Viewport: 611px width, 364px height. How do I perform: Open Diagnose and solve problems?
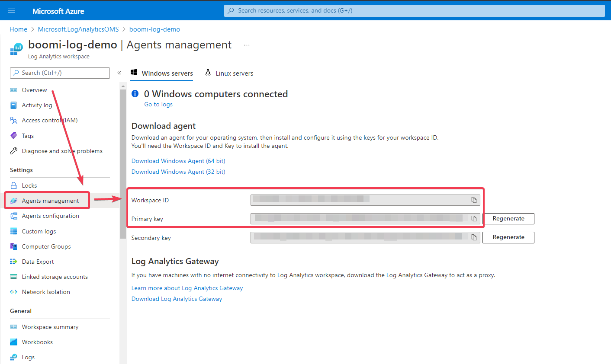[62, 150]
